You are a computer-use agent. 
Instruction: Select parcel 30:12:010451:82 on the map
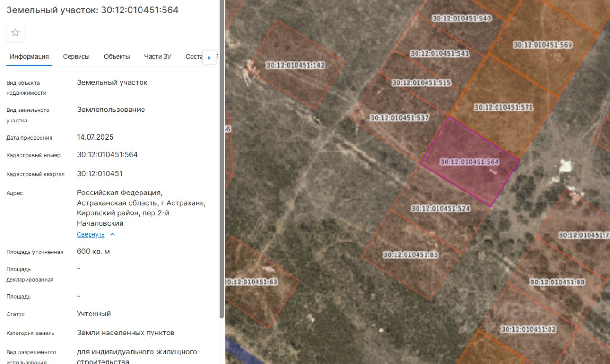tap(529, 329)
